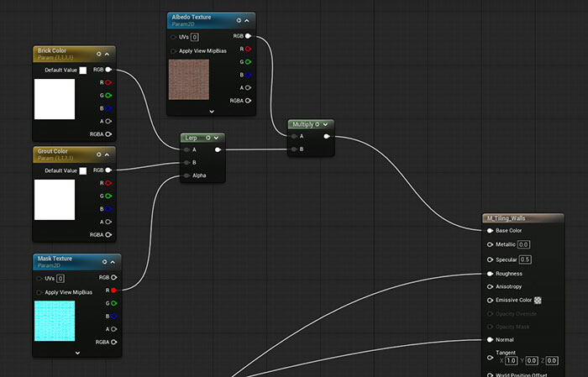Expand the chevron at bottom of Albedo Texture
This screenshot has height=377, width=588.
point(212,110)
